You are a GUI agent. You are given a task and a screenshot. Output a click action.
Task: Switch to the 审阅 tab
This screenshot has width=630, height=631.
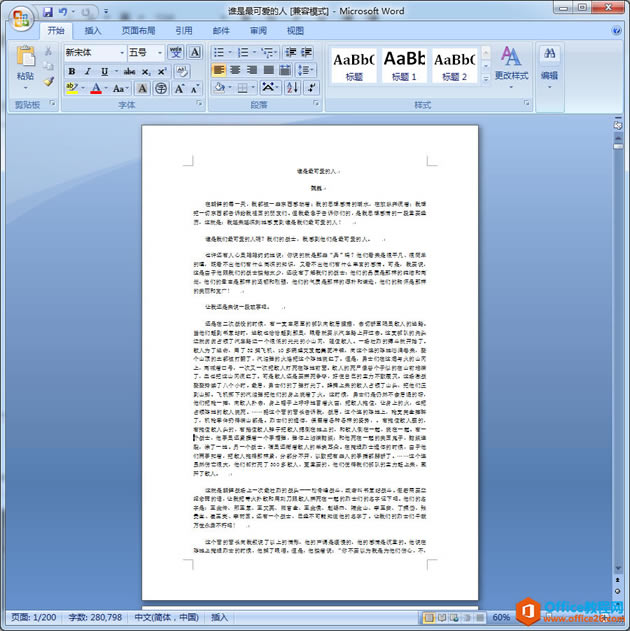point(258,31)
